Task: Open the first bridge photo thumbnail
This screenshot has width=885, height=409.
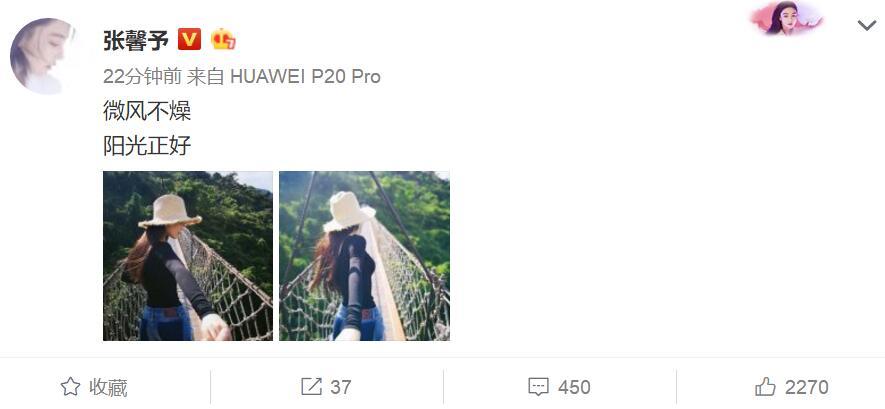Action: click(x=188, y=256)
